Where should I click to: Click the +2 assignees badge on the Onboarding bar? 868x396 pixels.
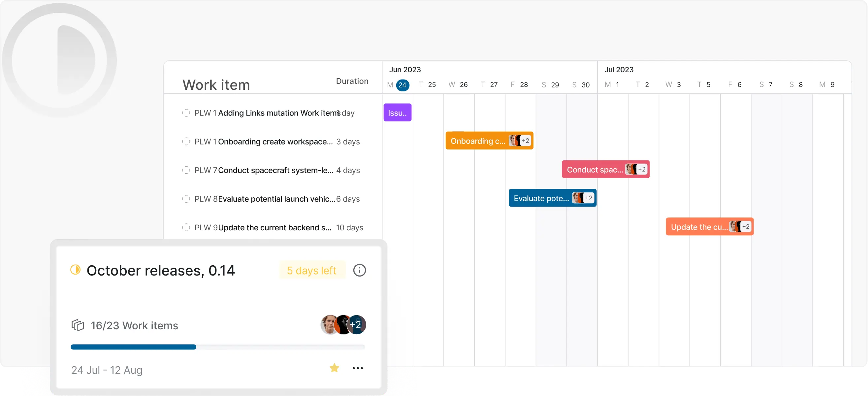click(525, 141)
